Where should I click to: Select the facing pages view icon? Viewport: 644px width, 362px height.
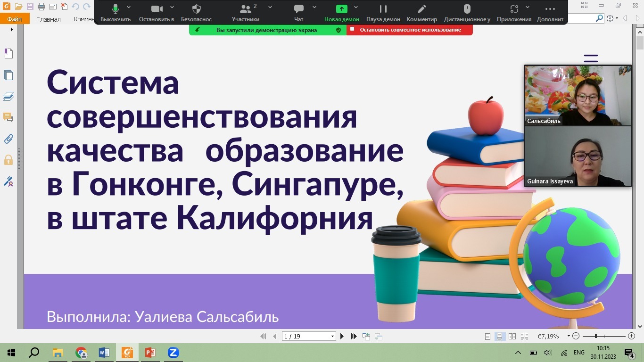click(x=512, y=337)
